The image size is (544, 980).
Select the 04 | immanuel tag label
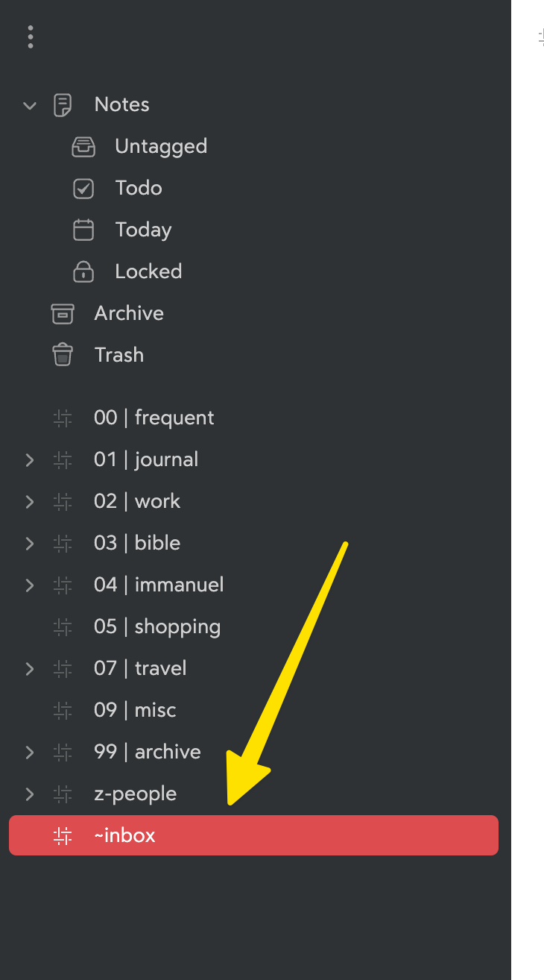pyautogui.click(x=159, y=585)
